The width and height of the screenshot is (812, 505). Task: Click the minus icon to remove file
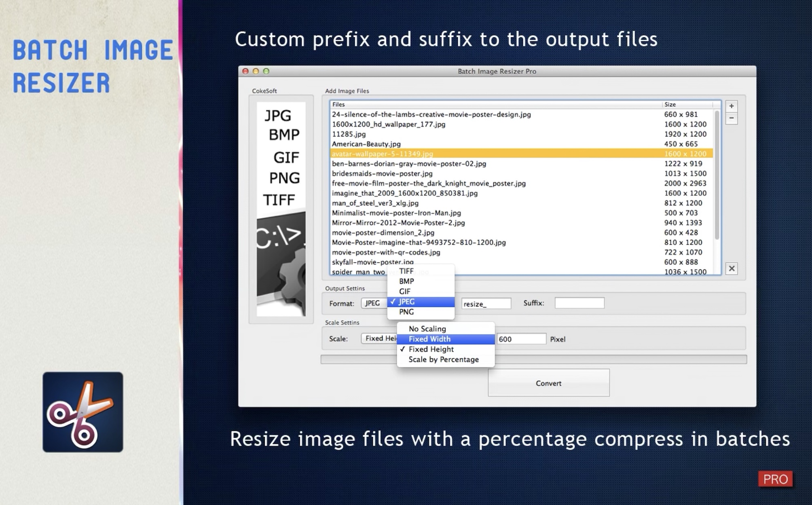[x=731, y=118]
